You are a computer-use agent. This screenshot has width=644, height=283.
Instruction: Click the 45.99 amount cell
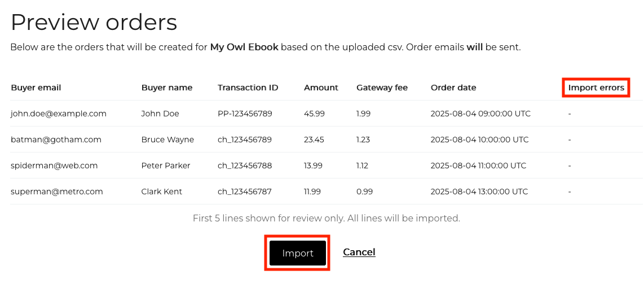coord(314,114)
